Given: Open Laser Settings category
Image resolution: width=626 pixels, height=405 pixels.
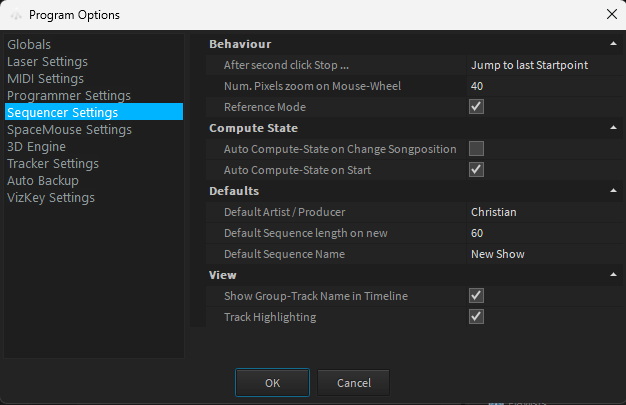Looking at the screenshot, I should coord(47,62).
